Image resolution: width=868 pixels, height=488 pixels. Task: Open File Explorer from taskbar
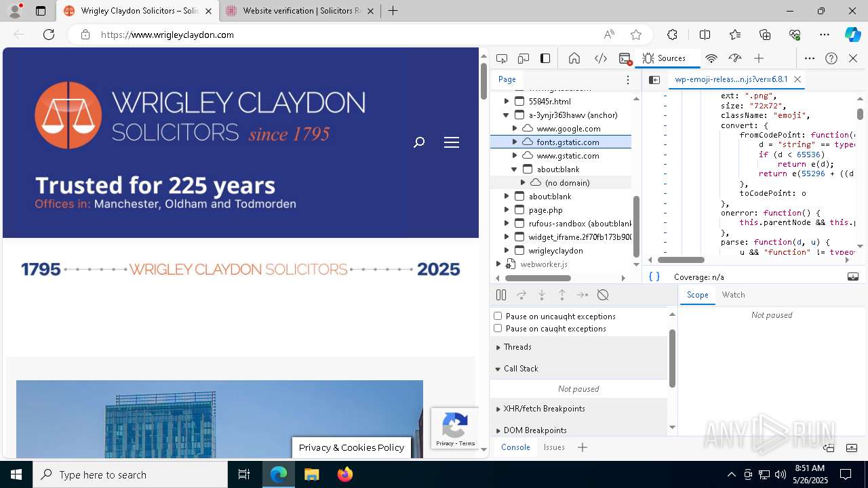(312, 474)
